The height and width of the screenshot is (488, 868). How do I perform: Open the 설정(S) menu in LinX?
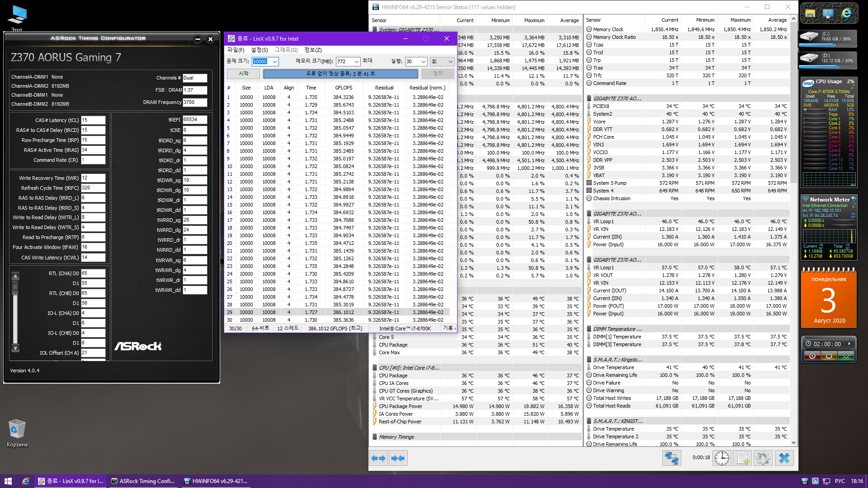[x=259, y=50]
